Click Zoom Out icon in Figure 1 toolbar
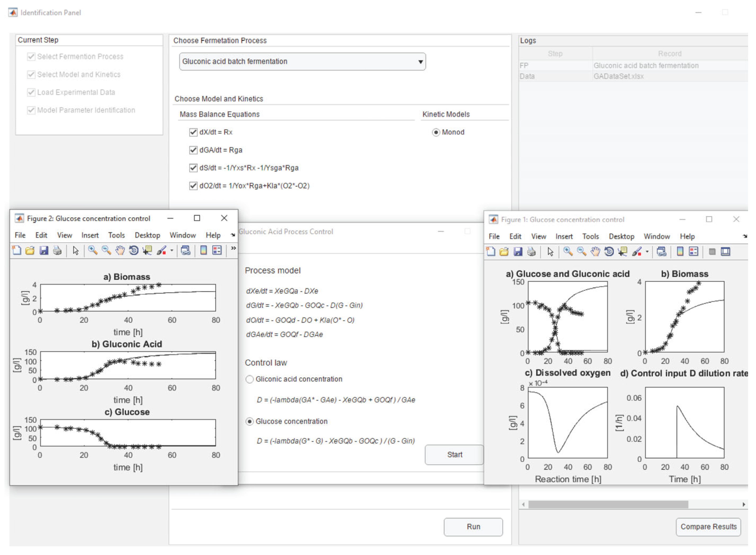The width and height of the screenshot is (756, 555). click(581, 252)
